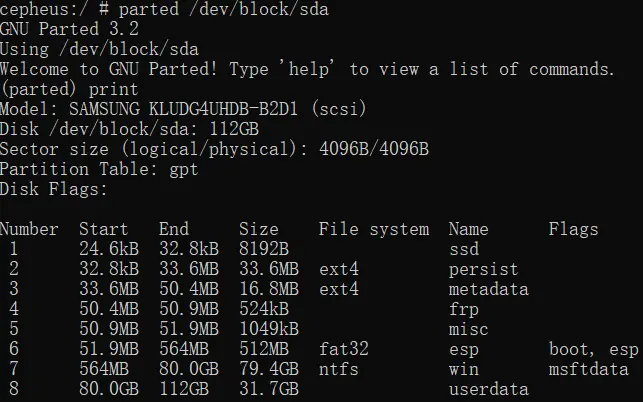Click the 'boot, esp' flags entry
The image size is (643, 402).
(x=594, y=350)
